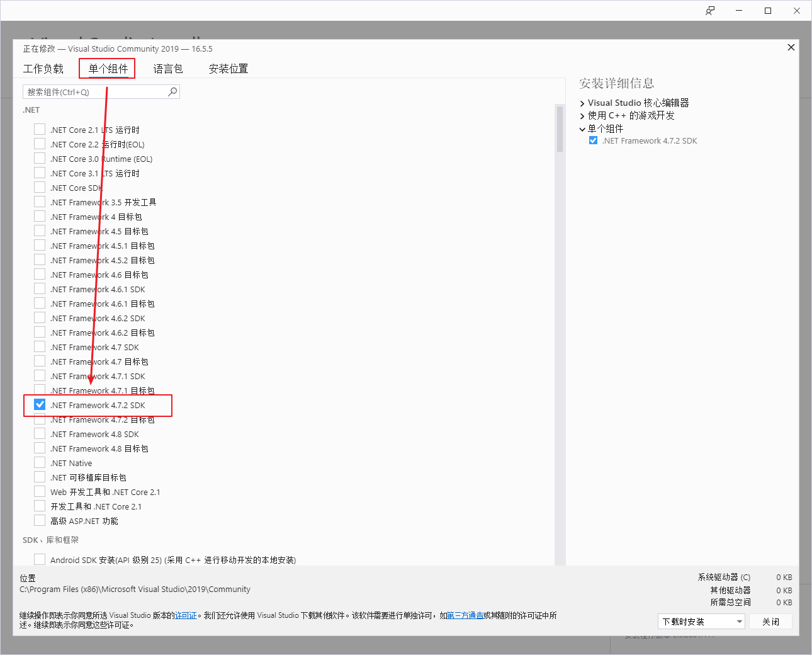Viewport: 812px width, 655px height.
Task: Expand Visual Studio core editor details
Action: [x=582, y=103]
